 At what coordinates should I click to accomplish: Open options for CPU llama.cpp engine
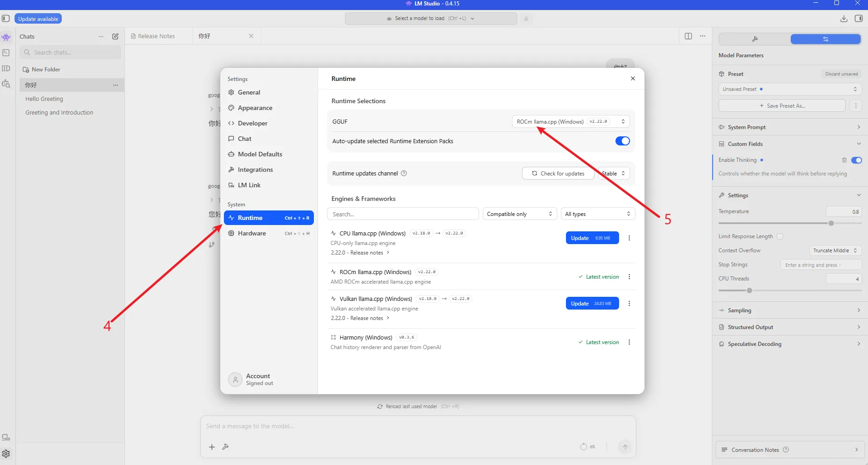coord(629,238)
